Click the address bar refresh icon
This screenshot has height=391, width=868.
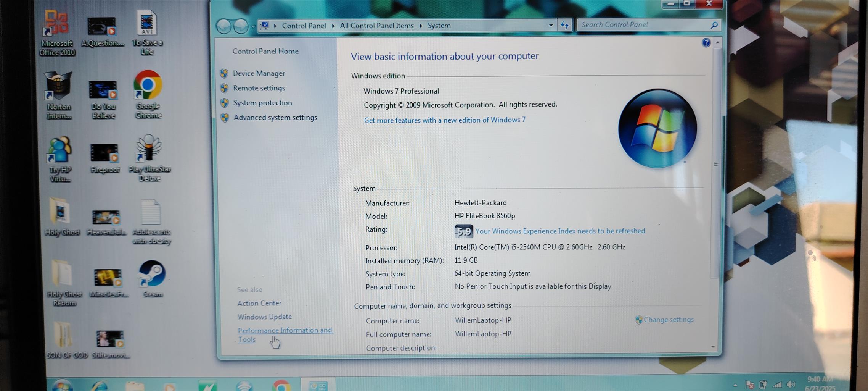[564, 26]
